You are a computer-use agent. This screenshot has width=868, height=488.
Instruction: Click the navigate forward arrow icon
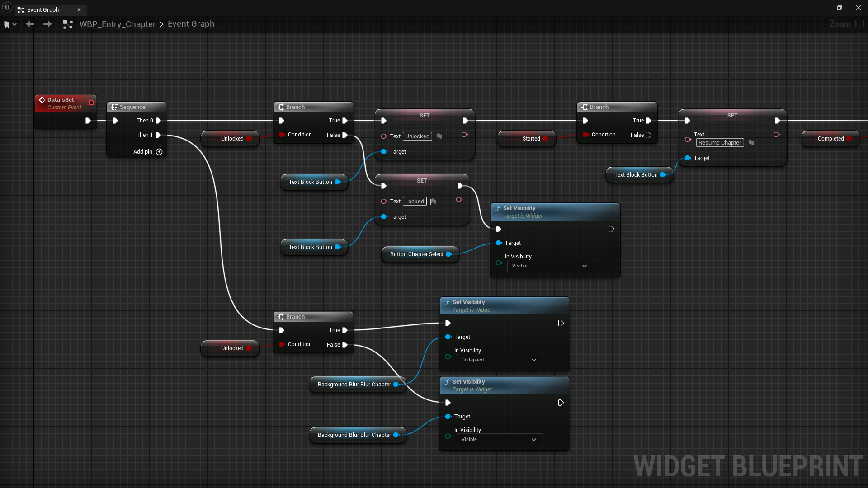click(47, 24)
